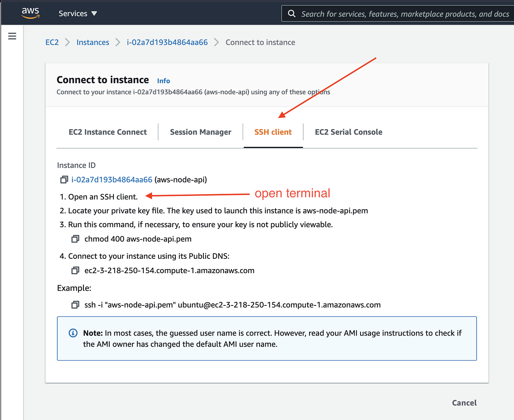Select the SSH client tab

coord(273,132)
